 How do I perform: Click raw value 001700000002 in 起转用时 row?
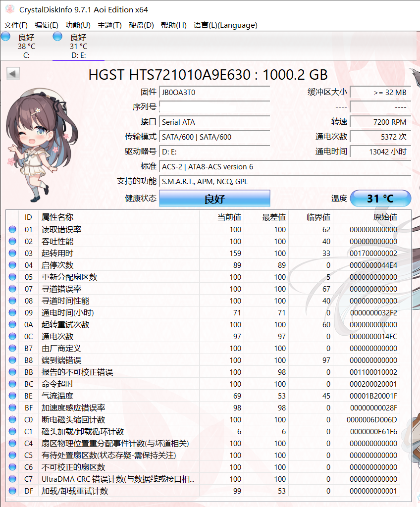pyautogui.click(x=373, y=253)
